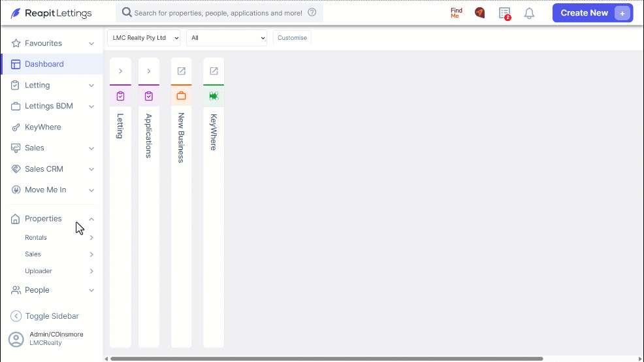Click the Customise button
The height and width of the screenshot is (362, 644).
coord(292,38)
